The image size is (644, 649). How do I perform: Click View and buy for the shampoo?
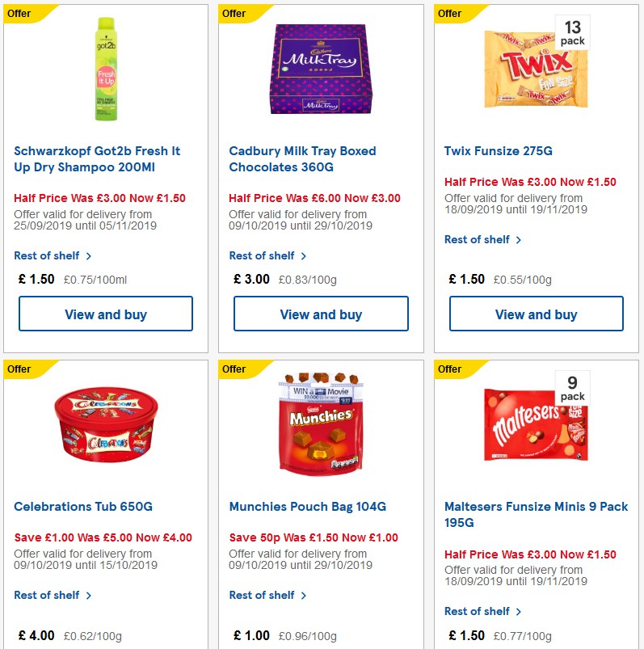pos(106,314)
